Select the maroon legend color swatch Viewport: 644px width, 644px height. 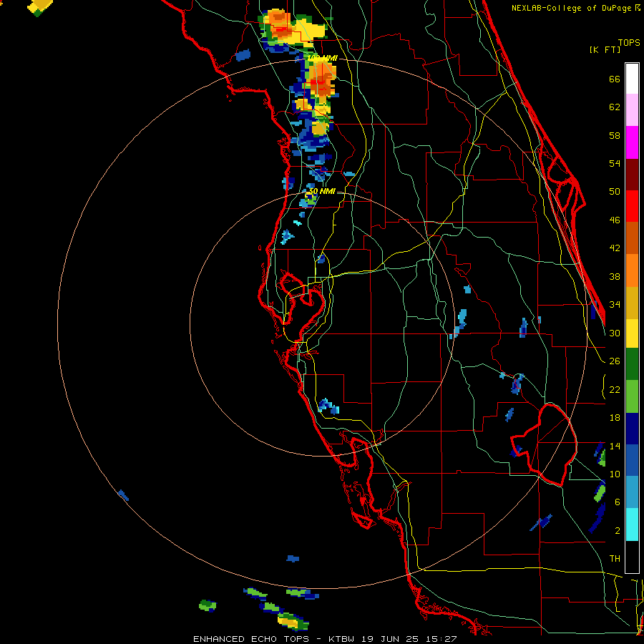click(632, 174)
